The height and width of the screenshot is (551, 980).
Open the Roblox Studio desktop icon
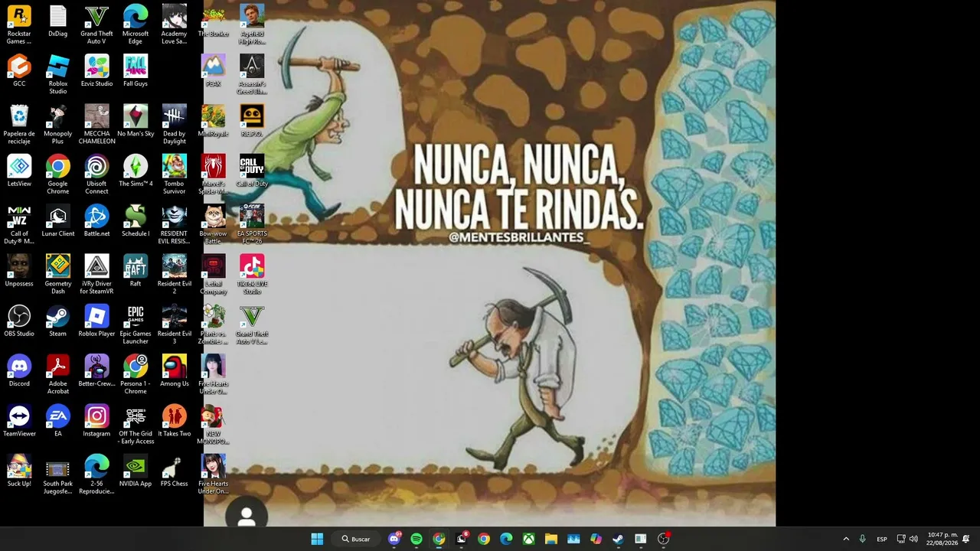[58, 74]
